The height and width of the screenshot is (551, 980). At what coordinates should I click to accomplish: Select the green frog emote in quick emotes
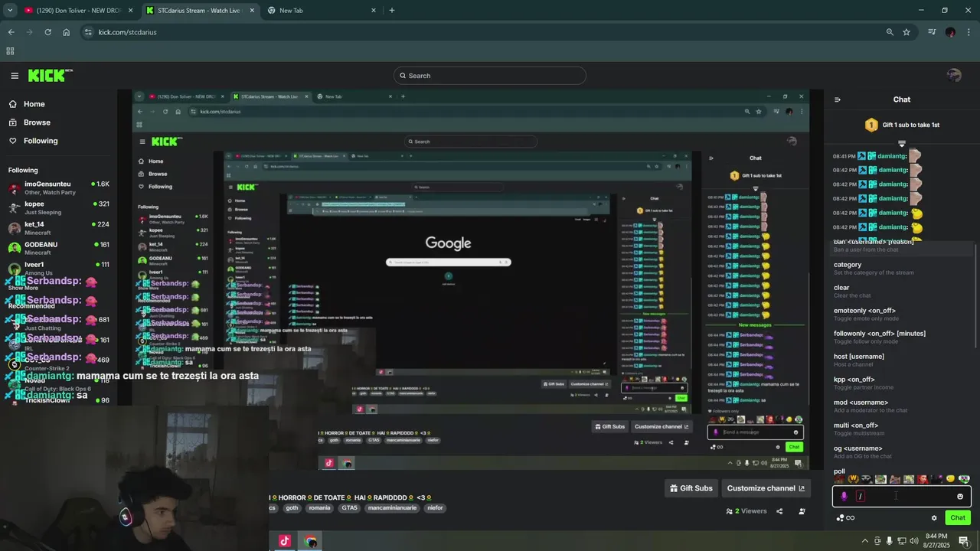[x=964, y=479]
